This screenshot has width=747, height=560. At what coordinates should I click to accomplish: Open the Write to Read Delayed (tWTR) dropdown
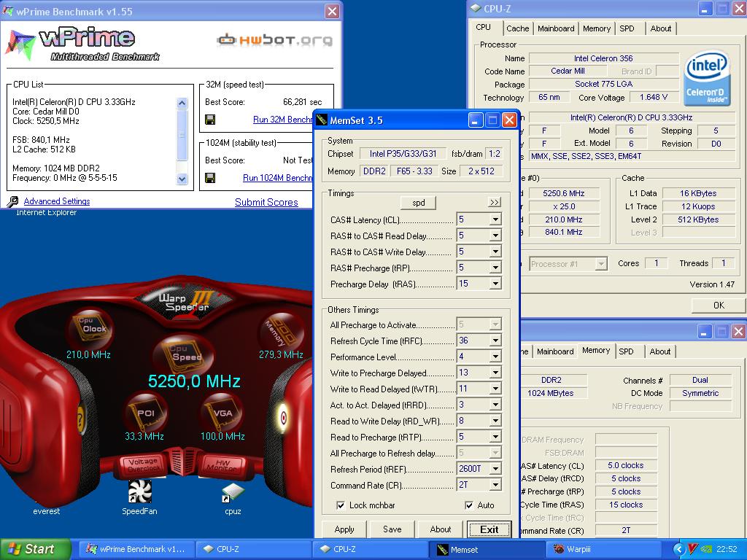pyautogui.click(x=495, y=389)
